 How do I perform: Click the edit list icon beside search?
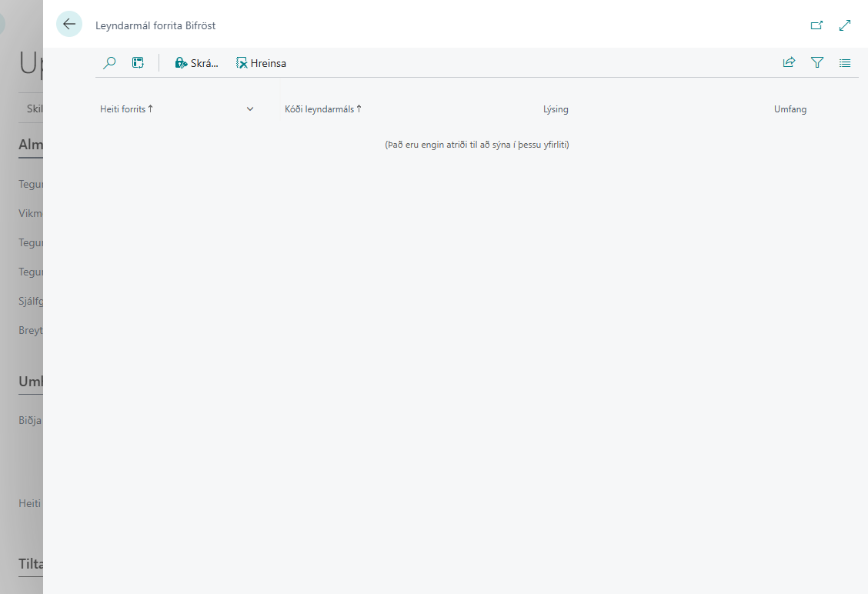(138, 62)
